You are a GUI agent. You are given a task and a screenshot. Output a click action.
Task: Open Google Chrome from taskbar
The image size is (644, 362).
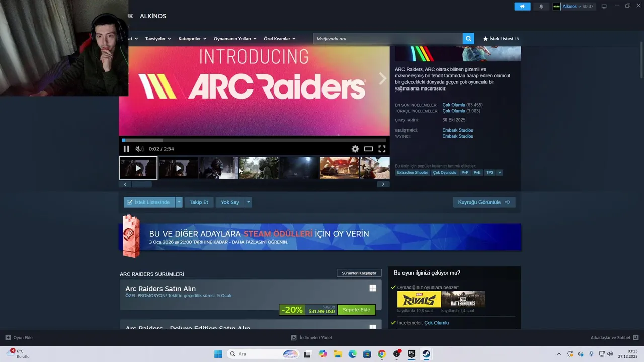[382, 354]
